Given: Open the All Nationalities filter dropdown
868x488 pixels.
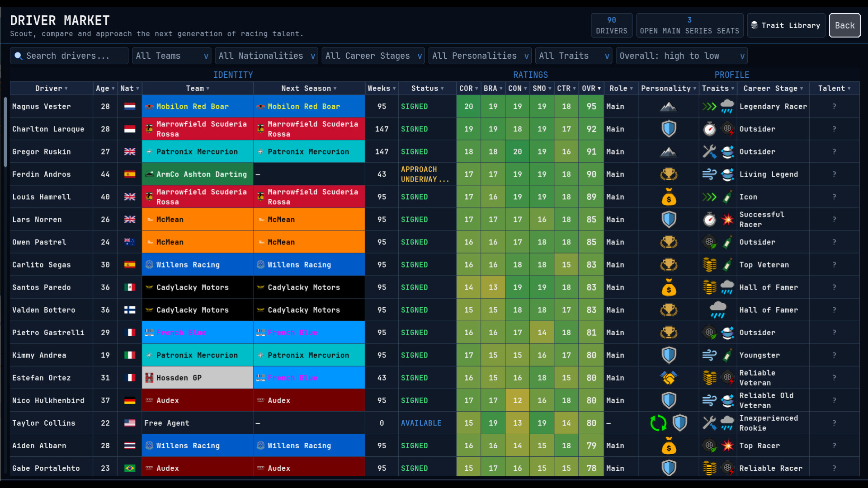Looking at the screenshot, I should [266, 56].
